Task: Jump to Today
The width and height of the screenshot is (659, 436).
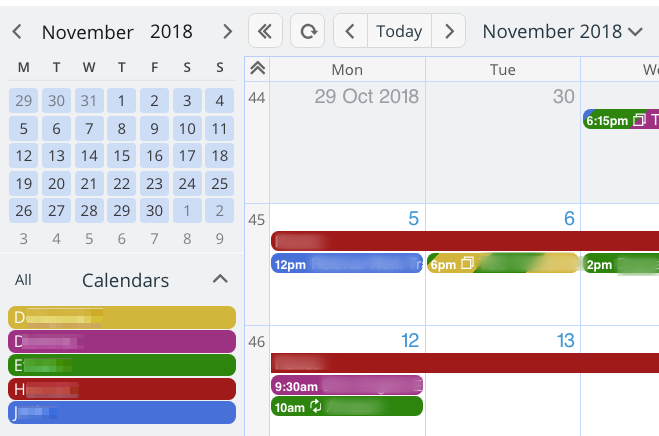Action: (x=399, y=31)
